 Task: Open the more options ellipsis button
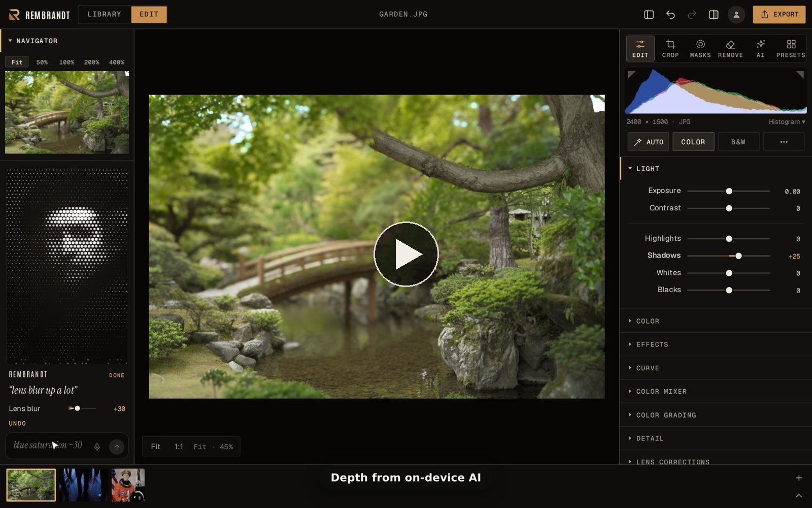784,142
